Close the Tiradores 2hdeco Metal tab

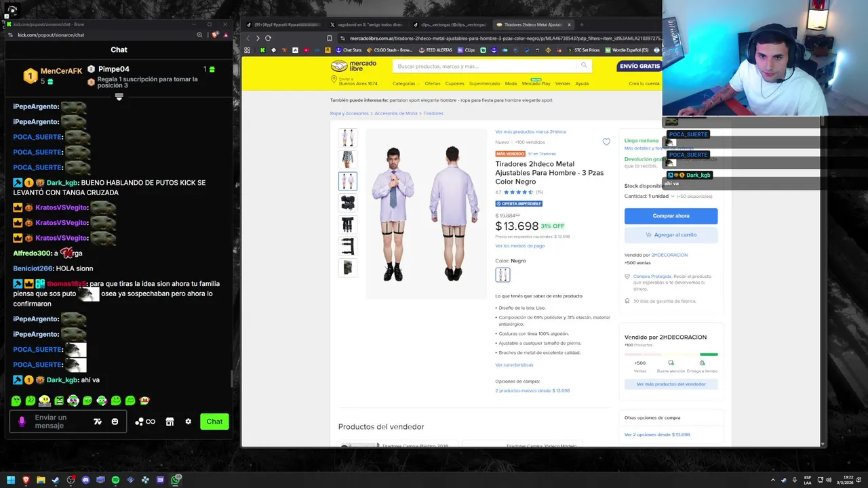569,24
